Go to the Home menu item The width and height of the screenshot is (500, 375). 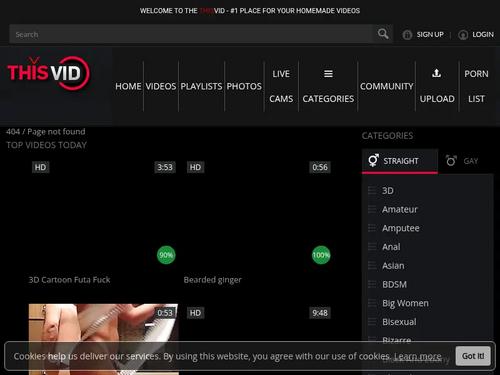tap(128, 86)
